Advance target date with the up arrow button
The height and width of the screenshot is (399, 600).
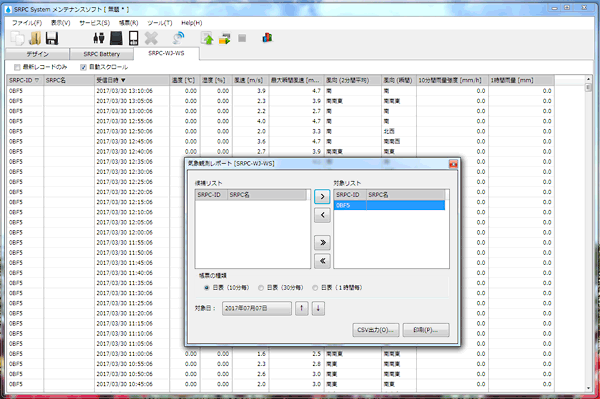tap(302, 308)
